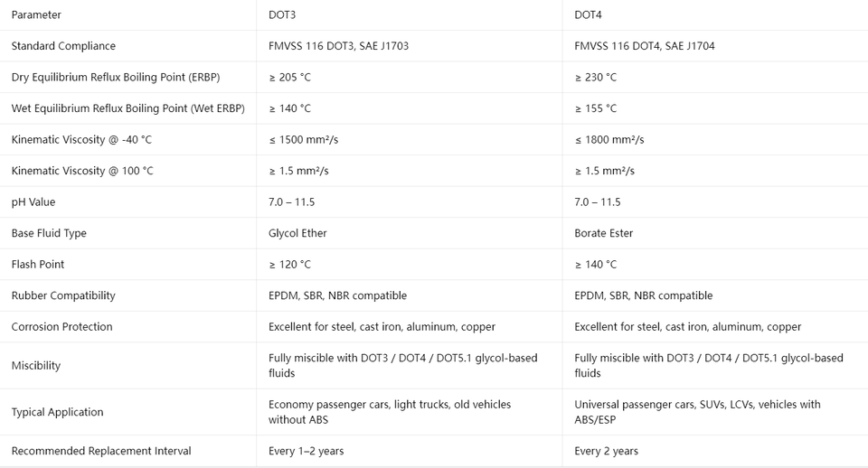Select the Kinematic Viscosity @ 100 °C label
Screen dimensions: 868x468
pyautogui.click(x=82, y=171)
